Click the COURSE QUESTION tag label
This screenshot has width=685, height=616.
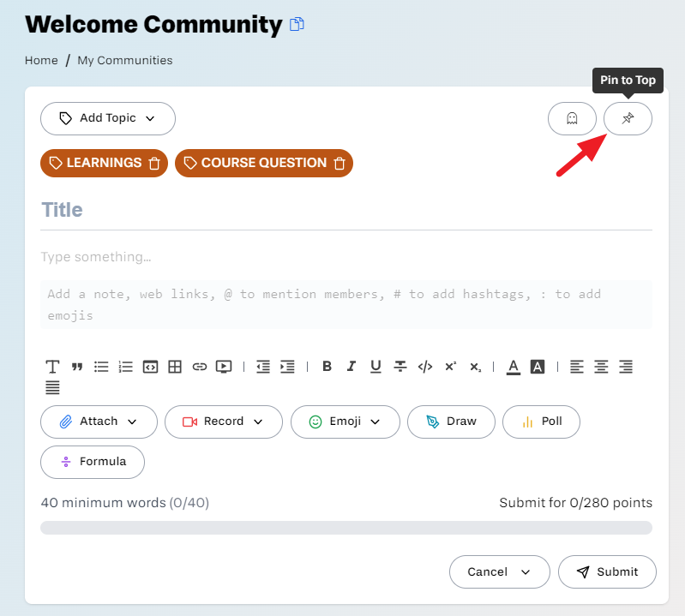[x=264, y=163]
